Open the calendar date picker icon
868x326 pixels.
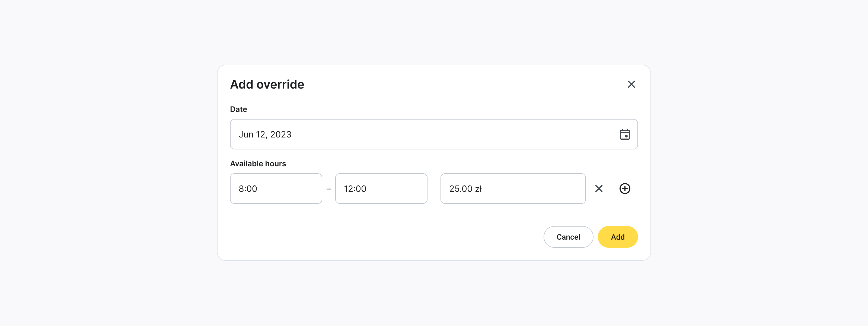(x=625, y=134)
